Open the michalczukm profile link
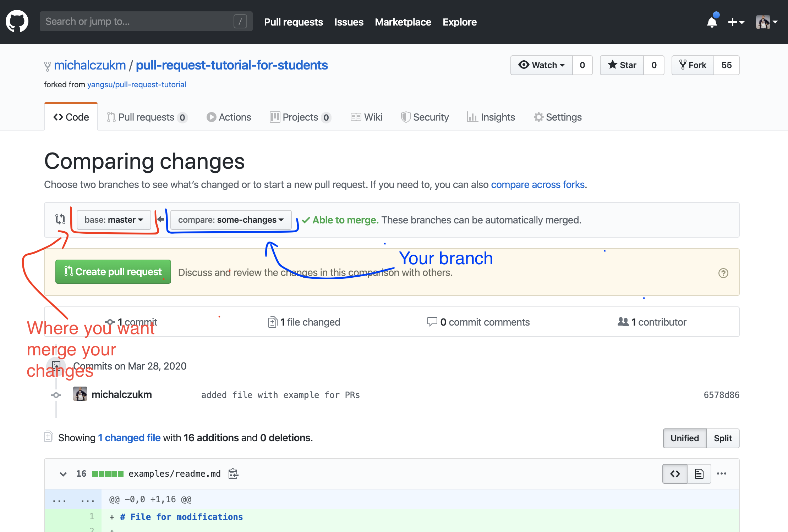 point(90,65)
